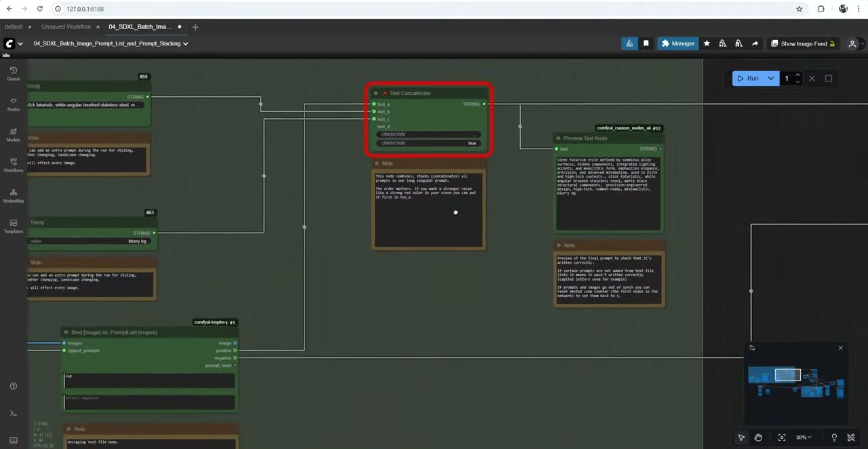Image resolution: width=868 pixels, height=449 pixels.
Task: Collapse the Note below Text Concatenate
Action: [x=376, y=163]
